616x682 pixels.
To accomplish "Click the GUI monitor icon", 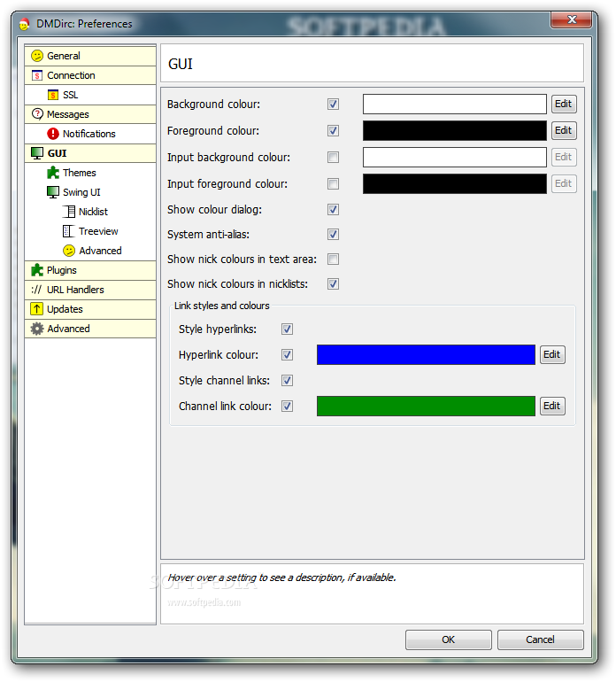I will 37,153.
